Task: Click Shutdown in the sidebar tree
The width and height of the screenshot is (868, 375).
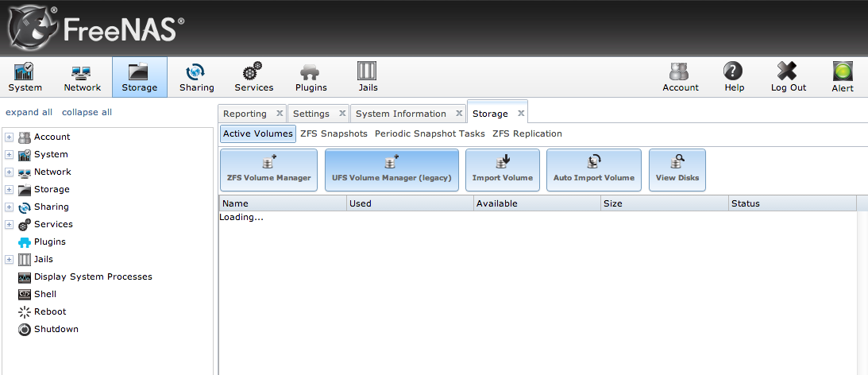Action: (56, 329)
